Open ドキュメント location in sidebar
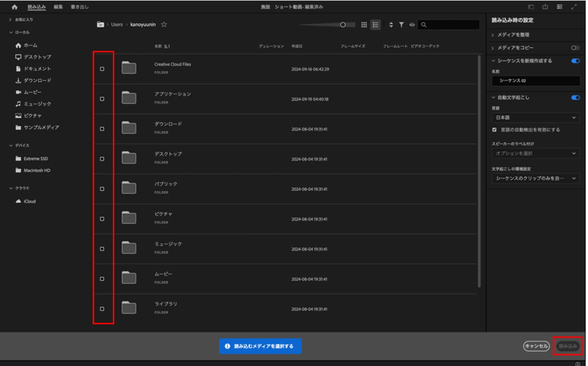Screen dimensions: 588x366 pyautogui.click(x=33, y=69)
